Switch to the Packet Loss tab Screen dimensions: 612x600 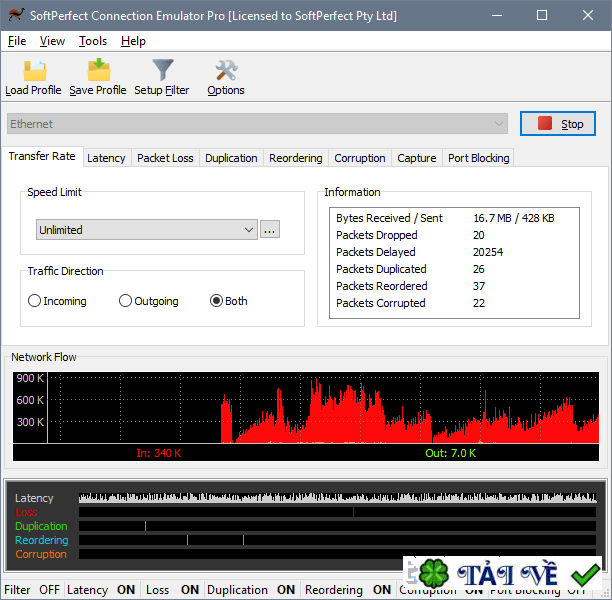165,158
